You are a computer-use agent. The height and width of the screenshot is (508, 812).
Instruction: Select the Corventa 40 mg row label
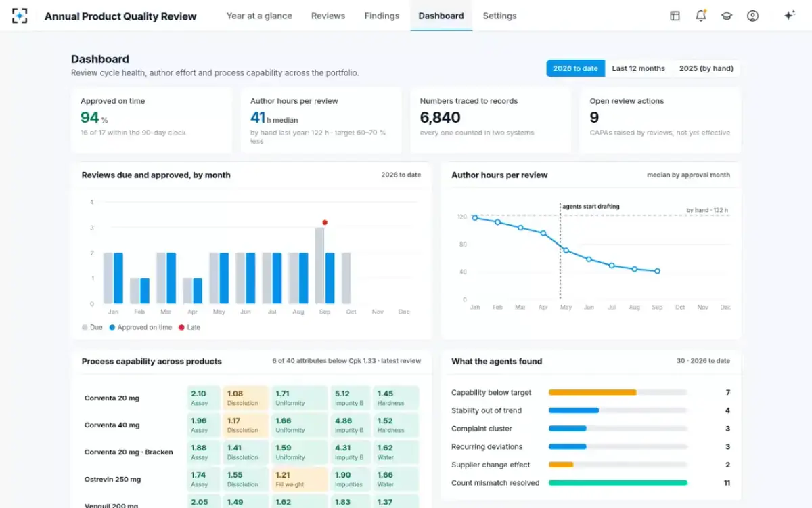(112, 425)
